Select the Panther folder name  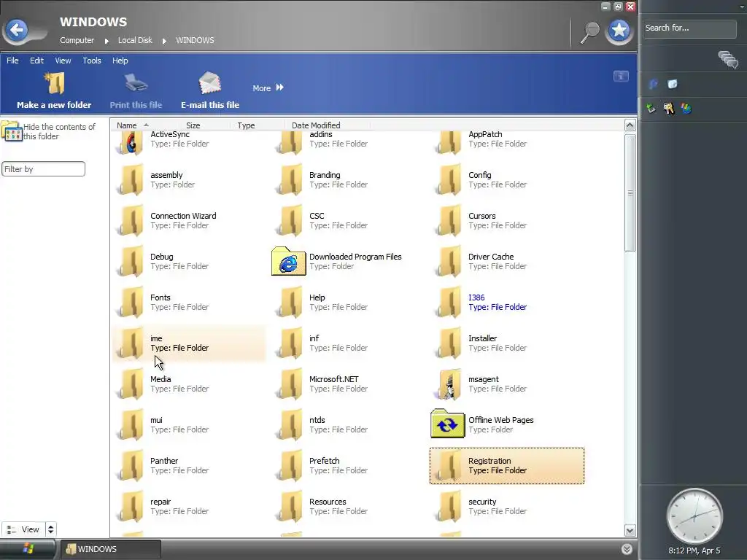(164, 461)
